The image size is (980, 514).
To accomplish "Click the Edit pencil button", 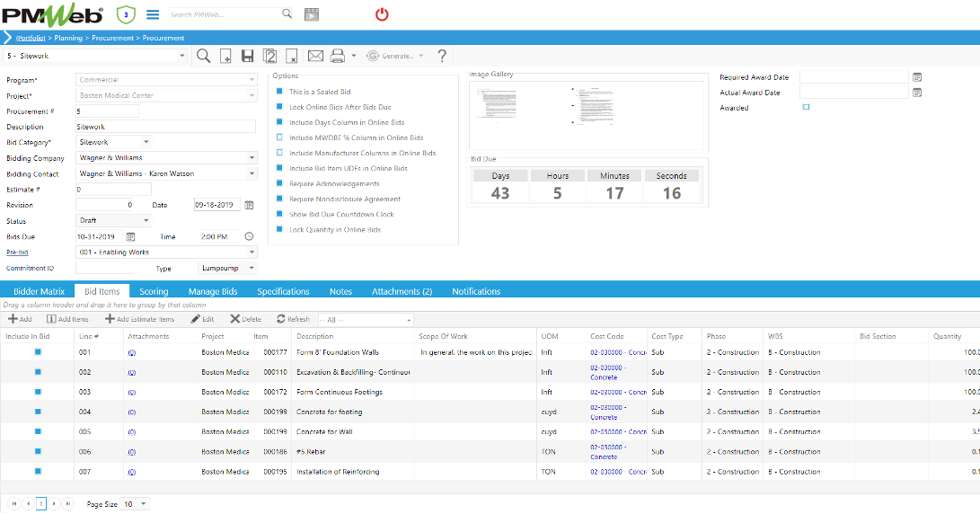I will [202, 319].
